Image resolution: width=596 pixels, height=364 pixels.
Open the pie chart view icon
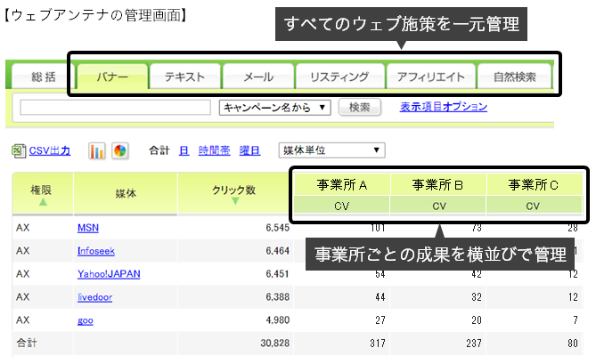point(120,151)
